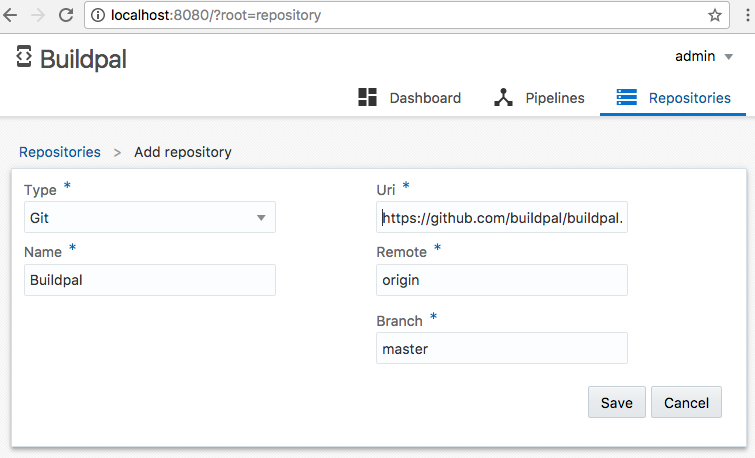Screen dimensions: 755x458
Task: Select the Remote field containing origin
Action: (502, 280)
